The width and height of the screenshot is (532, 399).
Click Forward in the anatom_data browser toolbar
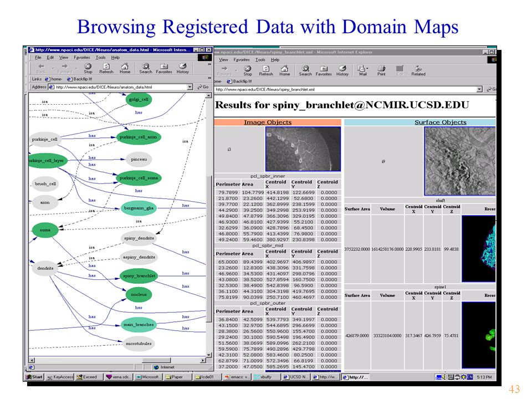point(64,68)
